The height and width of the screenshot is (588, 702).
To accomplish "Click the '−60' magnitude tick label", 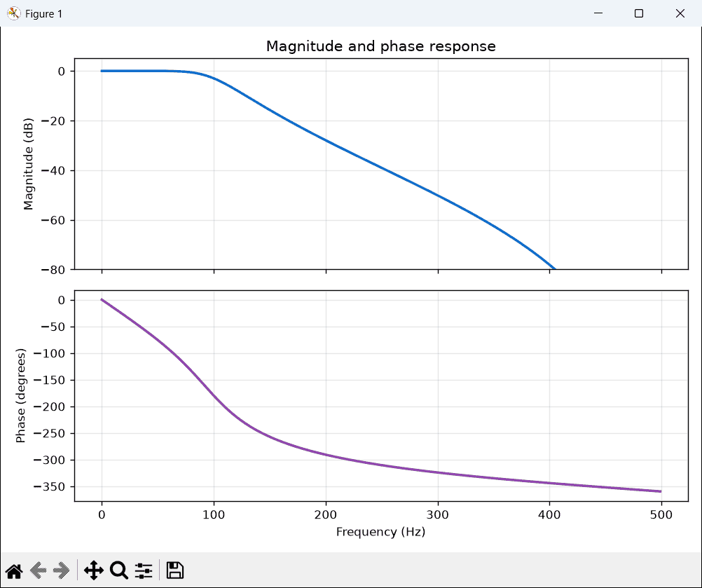I will click(53, 220).
